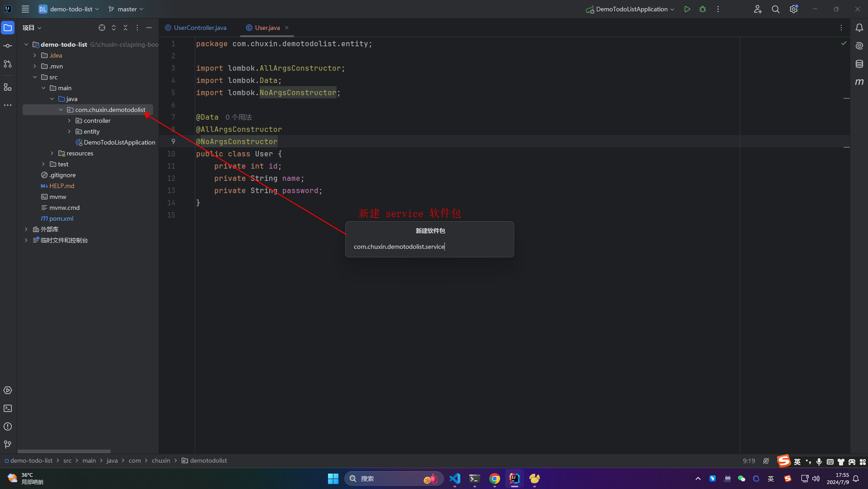
Task: Hide the project panel
Action: click(149, 28)
